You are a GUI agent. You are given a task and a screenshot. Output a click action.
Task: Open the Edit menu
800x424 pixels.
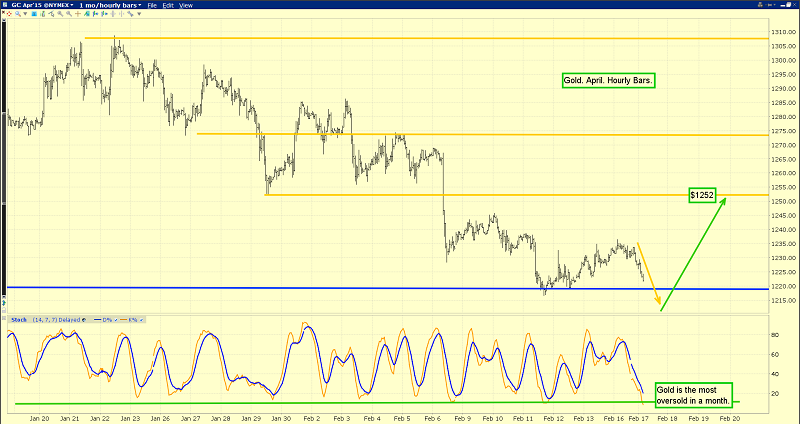(169, 6)
